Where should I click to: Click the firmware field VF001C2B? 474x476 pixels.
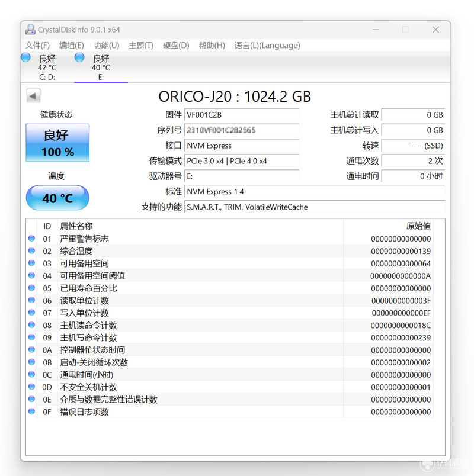[x=242, y=115]
